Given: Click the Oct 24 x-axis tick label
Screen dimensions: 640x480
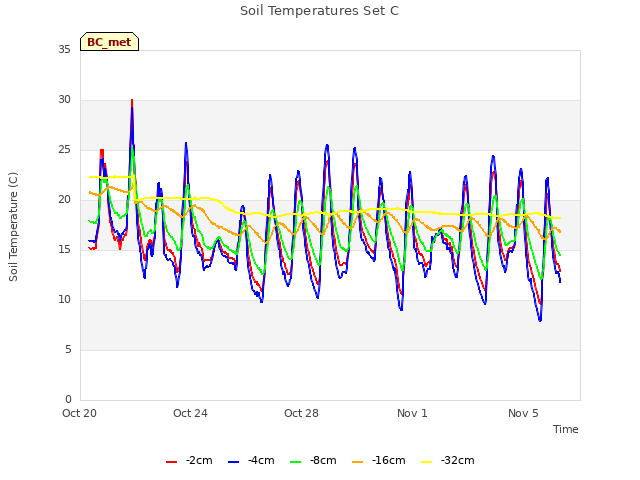Looking at the screenshot, I should (x=190, y=413).
